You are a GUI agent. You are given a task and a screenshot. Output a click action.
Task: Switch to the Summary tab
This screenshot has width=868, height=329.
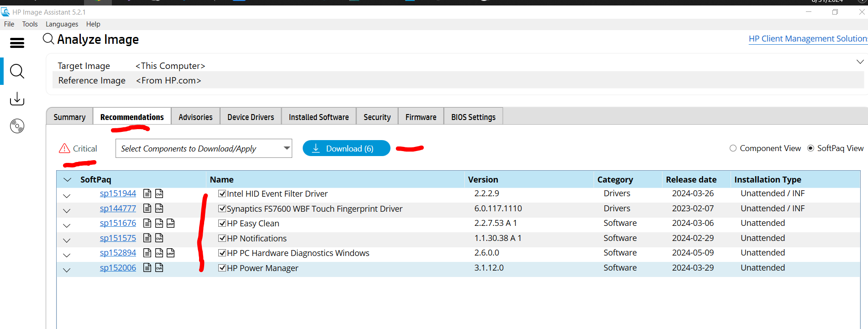[69, 117]
